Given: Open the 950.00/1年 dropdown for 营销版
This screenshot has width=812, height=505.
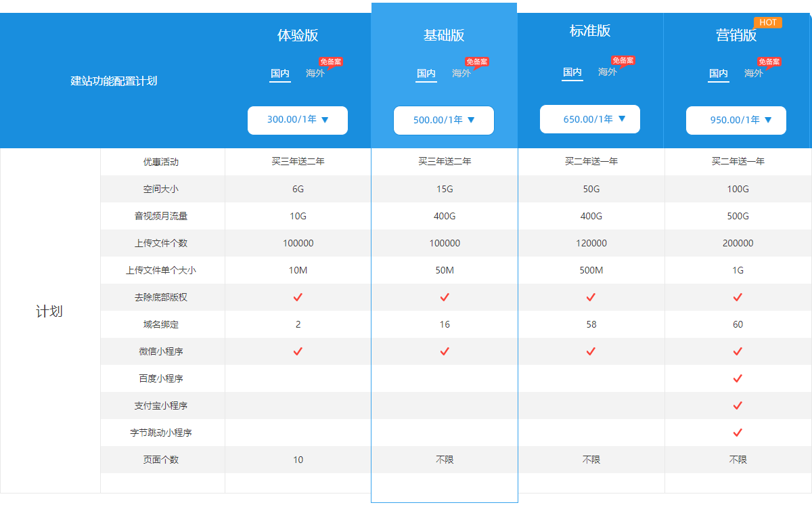Looking at the screenshot, I should click(x=736, y=120).
